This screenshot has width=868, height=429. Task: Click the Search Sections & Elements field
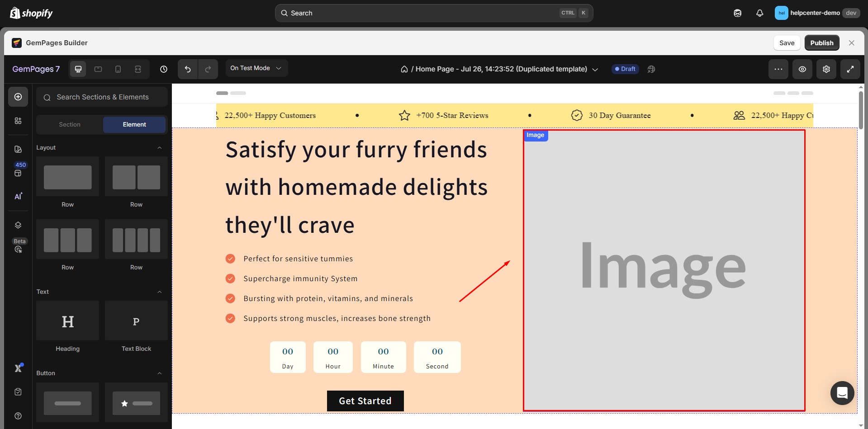click(102, 97)
